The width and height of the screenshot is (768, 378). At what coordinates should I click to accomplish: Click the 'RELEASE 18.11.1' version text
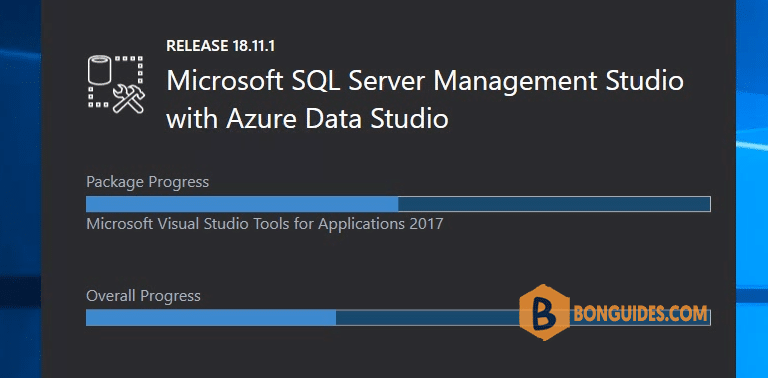pyautogui.click(x=220, y=46)
